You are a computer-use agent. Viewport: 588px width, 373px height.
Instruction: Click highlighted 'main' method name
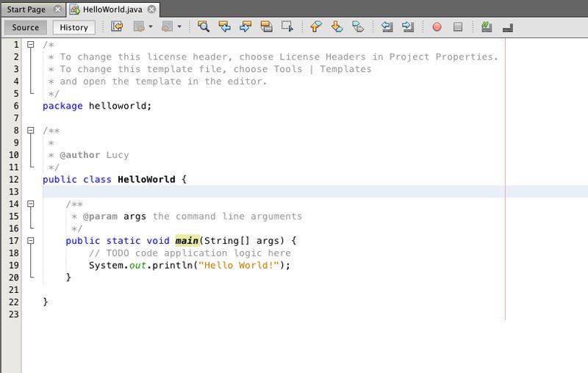coord(187,240)
